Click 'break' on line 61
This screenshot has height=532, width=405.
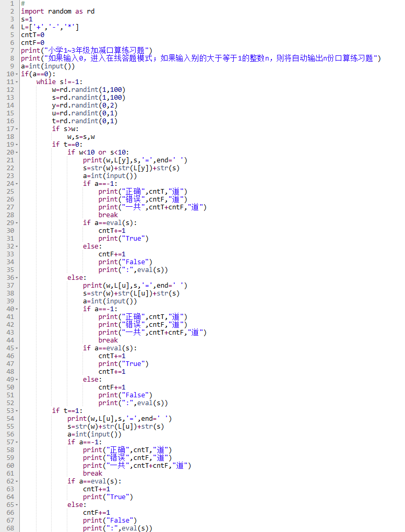92,474
